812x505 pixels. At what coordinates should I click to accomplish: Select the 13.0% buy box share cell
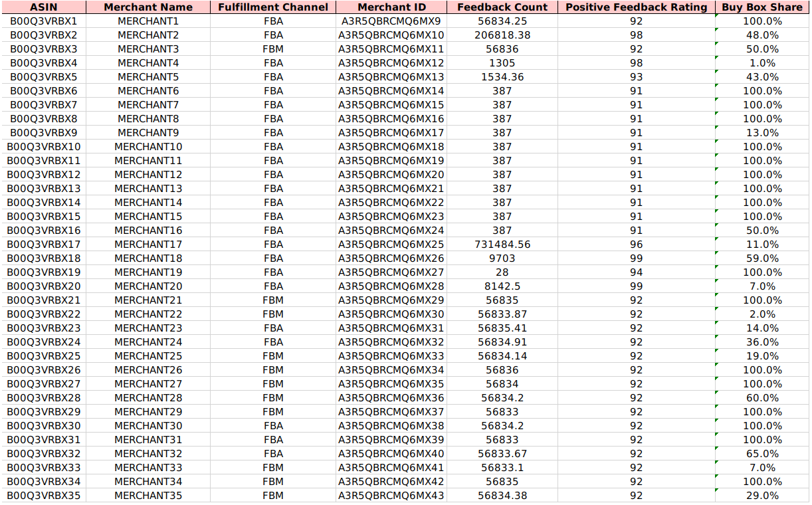point(762,133)
